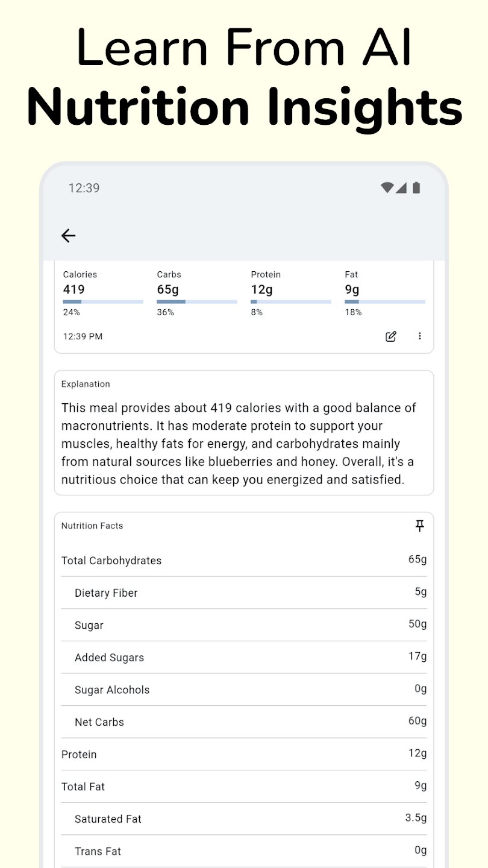The image size is (488, 868).
Task: Pin the Nutrition Facts card
Action: (x=420, y=526)
